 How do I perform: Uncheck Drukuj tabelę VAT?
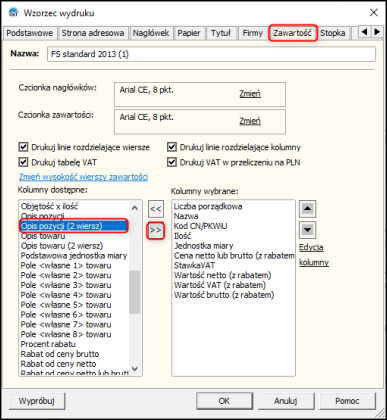(x=23, y=162)
